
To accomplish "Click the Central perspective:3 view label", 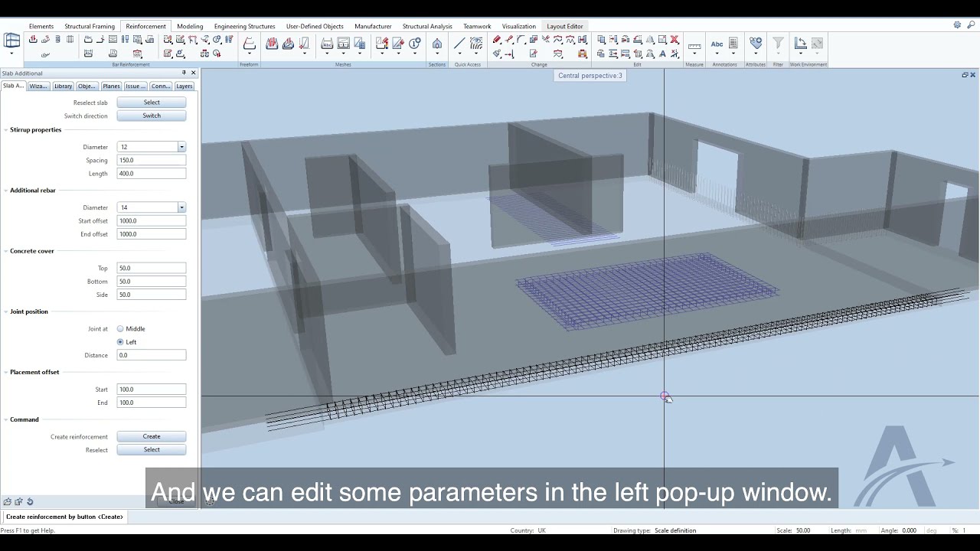I will (x=590, y=76).
